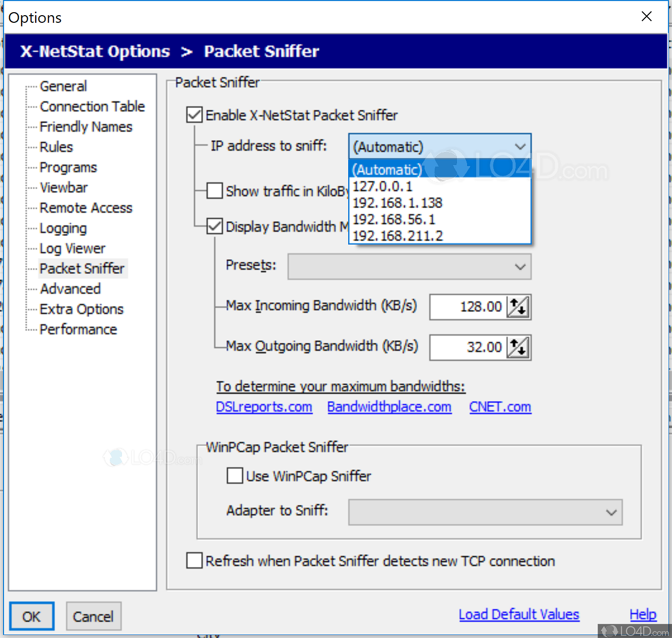Click the Load Default Values link
Viewport: 672px width, 638px height.
click(x=519, y=614)
